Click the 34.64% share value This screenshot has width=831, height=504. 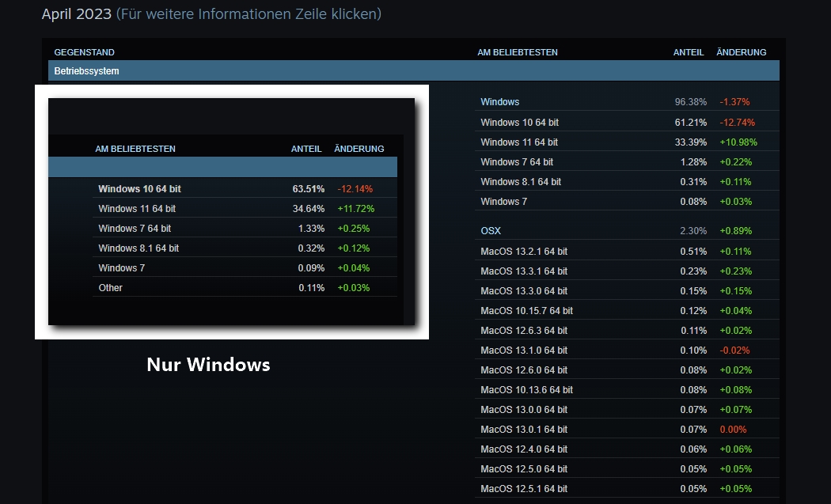(309, 209)
